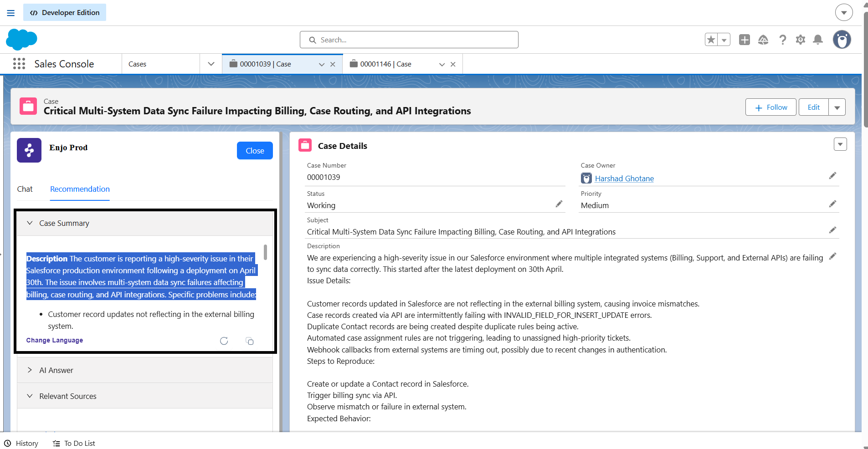Screen dimensions: 868x449
Task: Open the Setup gear icon
Action: 801,40
